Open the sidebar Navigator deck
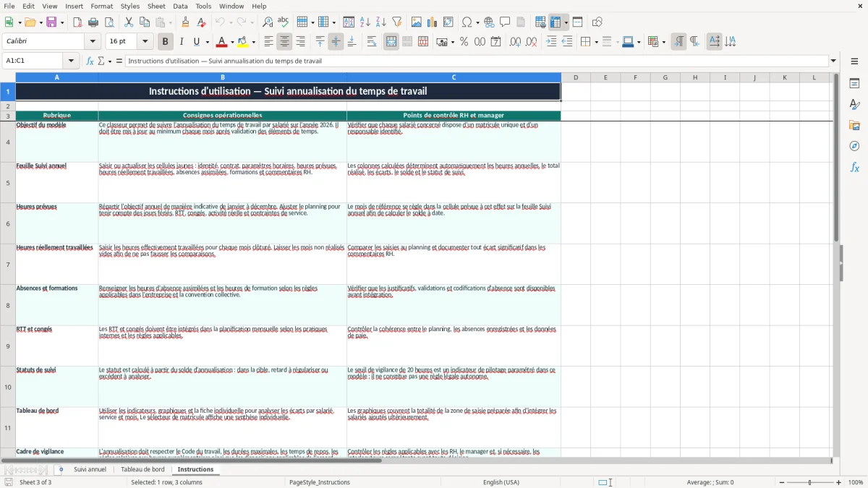Viewport: 868px width, 488px height. click(x=854, y=147)
